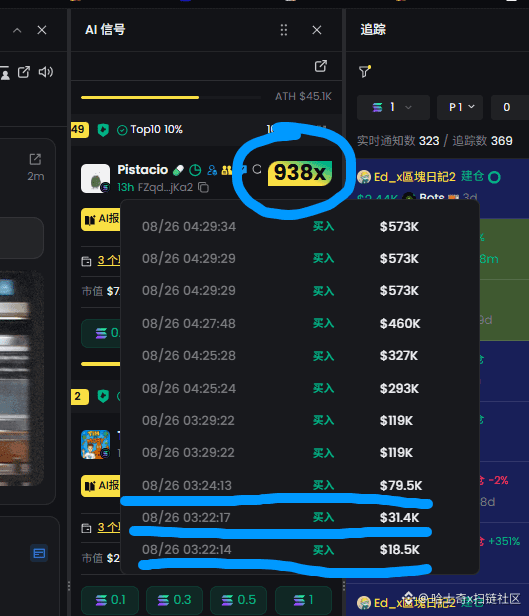Click the Top10 10% label
This screenshot has width=529, height=616.
[156, 130]
